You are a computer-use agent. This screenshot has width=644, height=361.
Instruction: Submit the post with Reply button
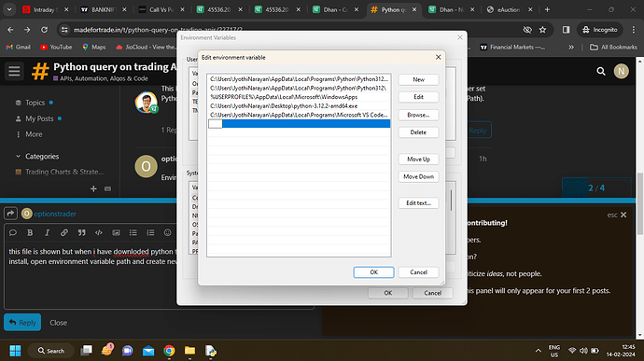click(x=22, y=323)
